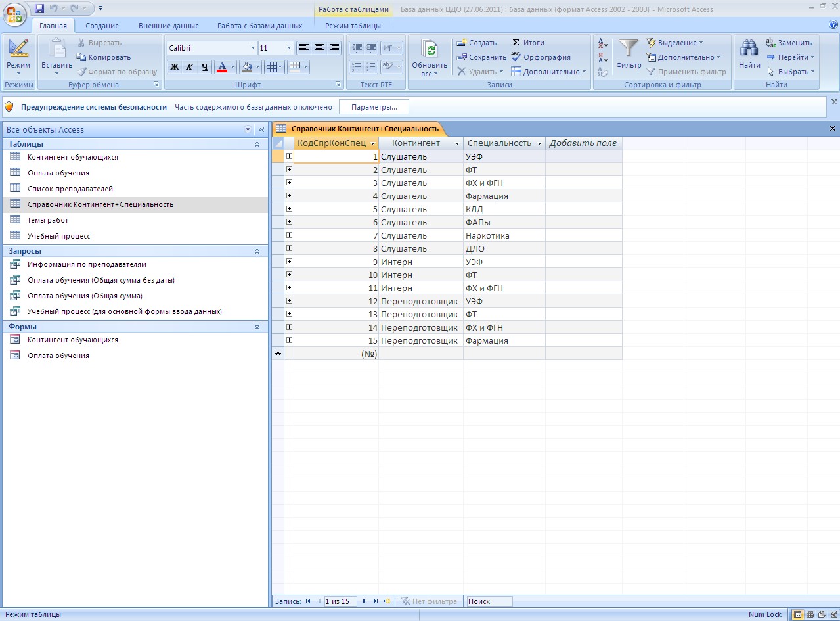Screen dimensions: 840x621
Task: Collapse the Запросы group in navigation pane
Action: point(257,251)
